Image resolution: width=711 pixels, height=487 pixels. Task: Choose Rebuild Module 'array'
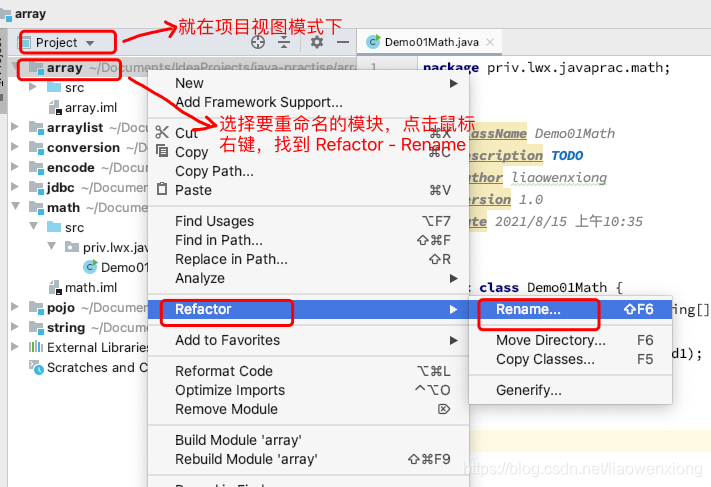pos(308,459)
